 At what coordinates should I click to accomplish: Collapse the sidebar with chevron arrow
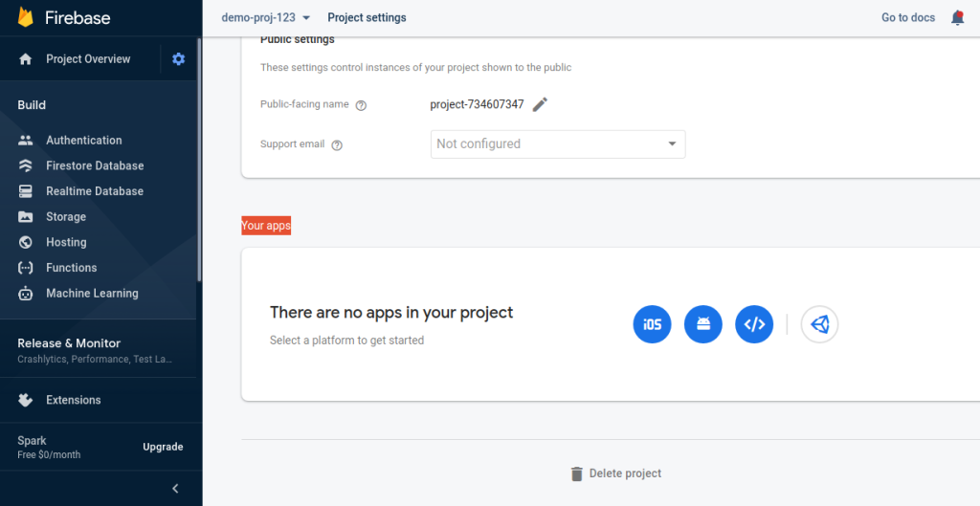point(176,489)
